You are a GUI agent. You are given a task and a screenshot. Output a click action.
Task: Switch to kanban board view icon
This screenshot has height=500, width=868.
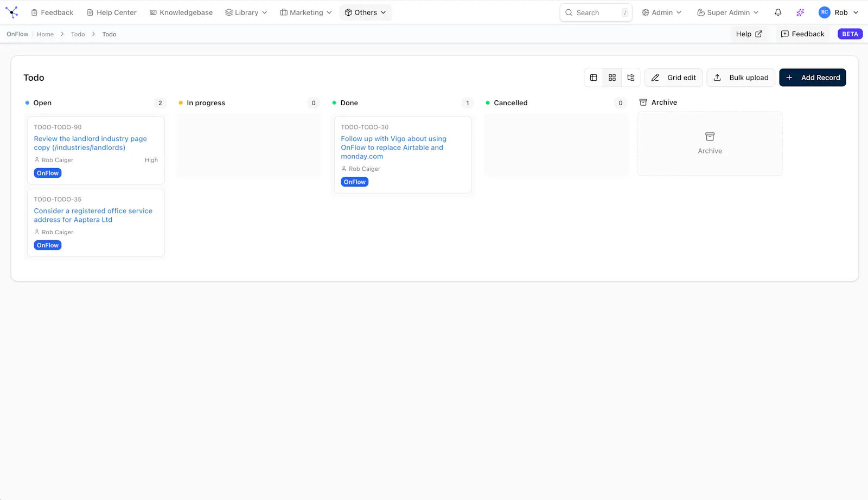612,78
